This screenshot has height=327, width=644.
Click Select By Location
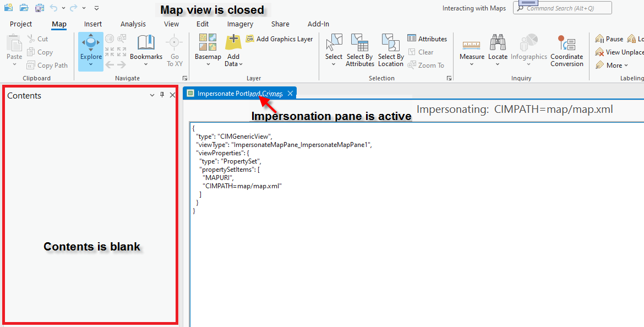[391, 51]
